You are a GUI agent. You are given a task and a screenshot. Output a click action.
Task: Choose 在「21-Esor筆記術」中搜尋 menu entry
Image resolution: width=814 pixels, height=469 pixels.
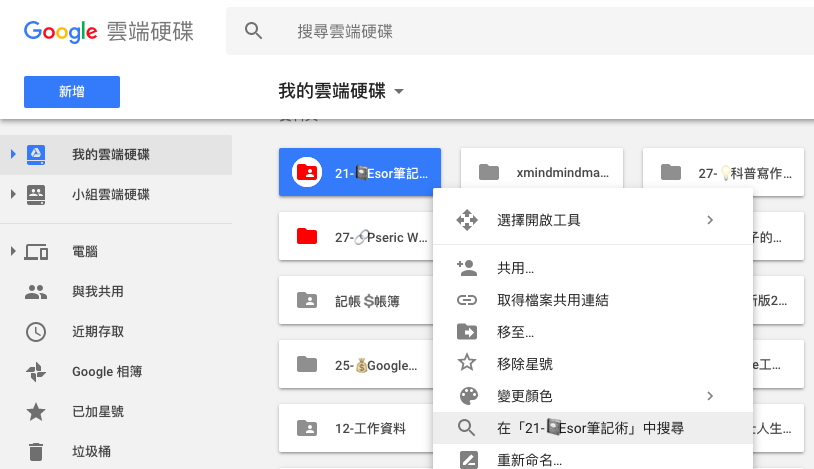(x=593, y=428)
